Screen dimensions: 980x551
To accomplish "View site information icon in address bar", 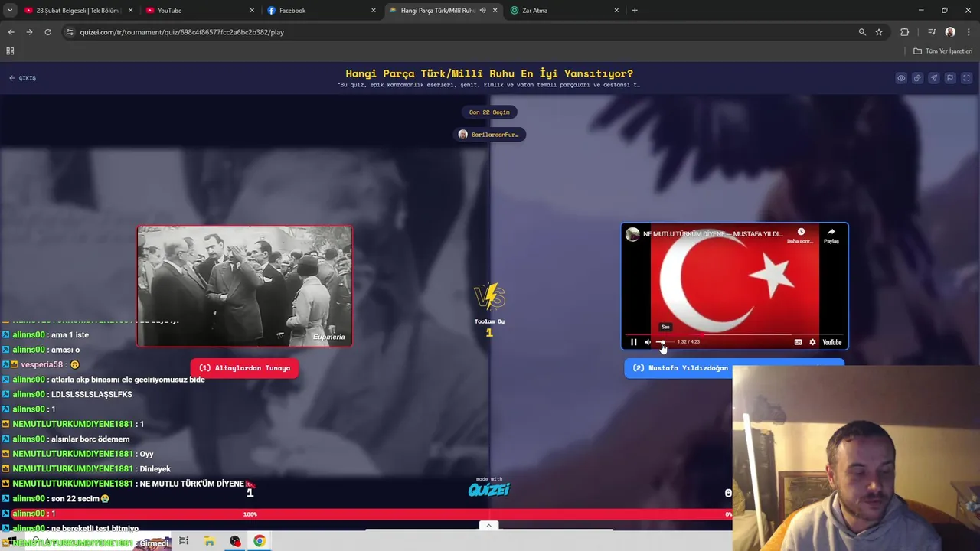I will 70,32.
